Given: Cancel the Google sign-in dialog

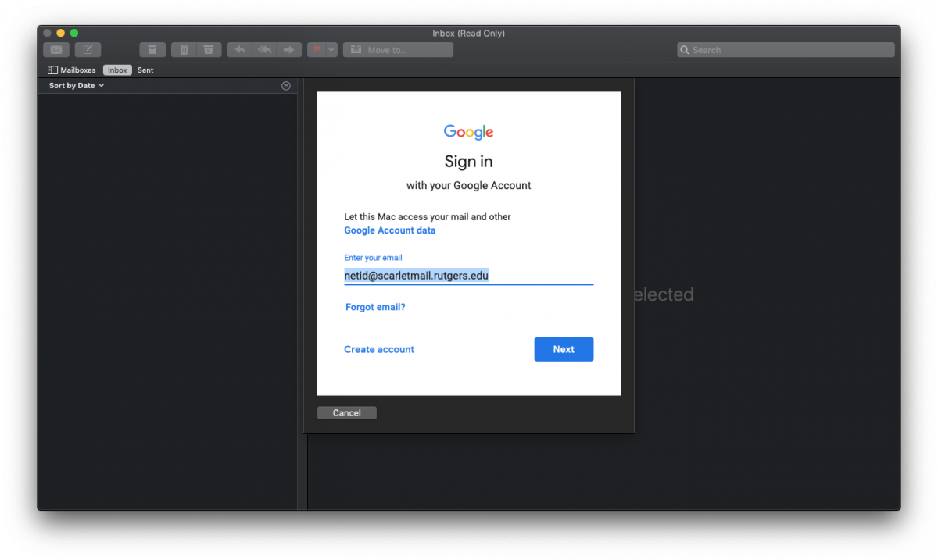Looking at the screenshot, I should 346,412.
